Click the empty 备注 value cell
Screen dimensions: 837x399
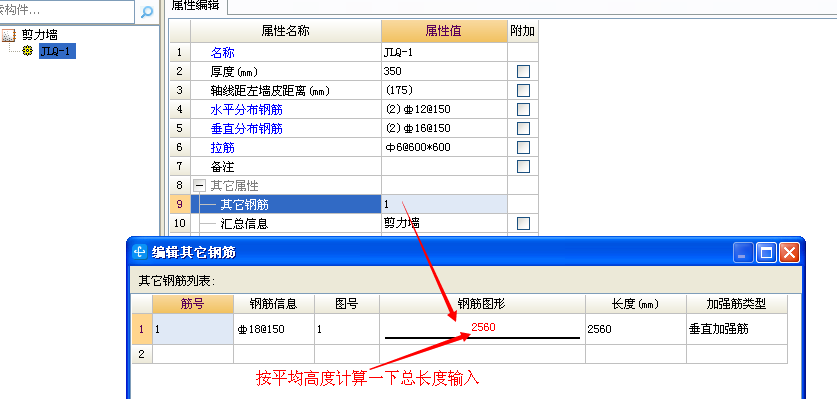pyautogui.click(x=444, y=166)
